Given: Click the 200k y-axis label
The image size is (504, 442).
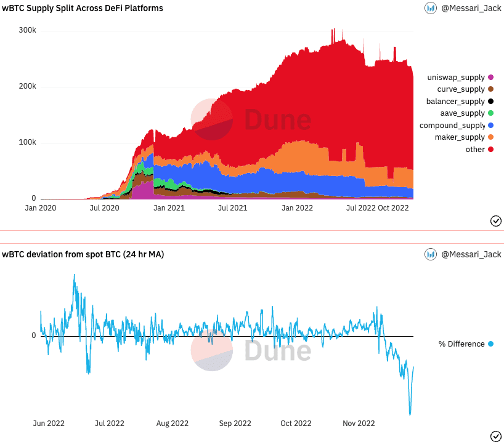Looking at the screenshot, I should (x=27, y=86).
